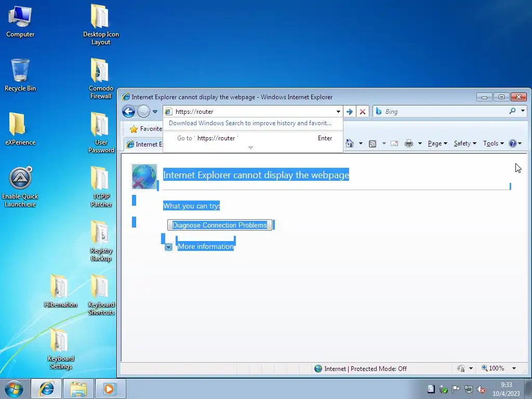Screen dimensions: 532x399
Task: Open Windows Explorer from the taskbar
Action: pos(78,389)
